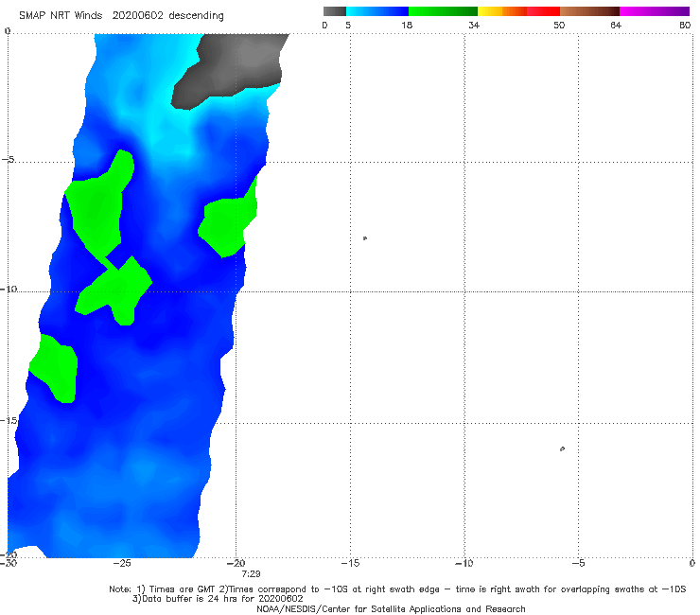The image size is (700, 615).
Task: Click the gray segment of the color bar
Action: tap(335, 11)
